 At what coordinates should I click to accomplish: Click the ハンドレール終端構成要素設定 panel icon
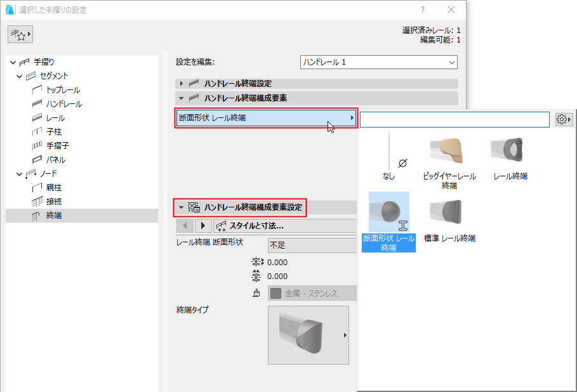(194, 207)
